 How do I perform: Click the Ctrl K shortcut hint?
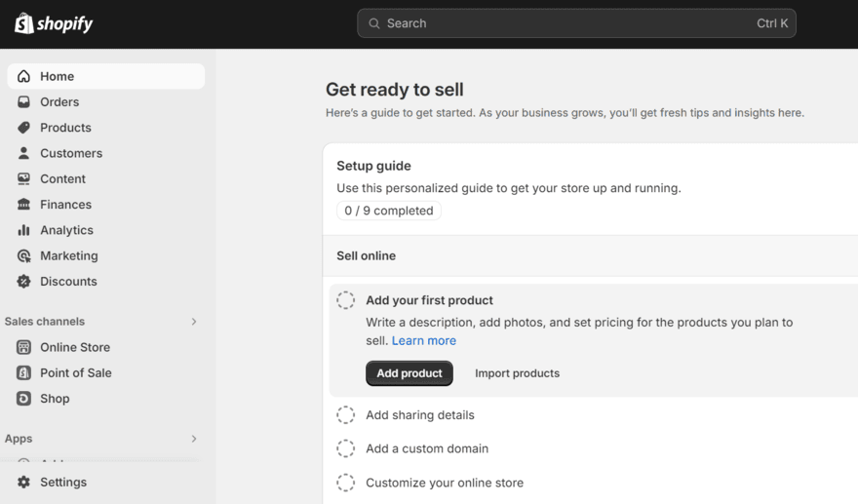tap(772, 23)
